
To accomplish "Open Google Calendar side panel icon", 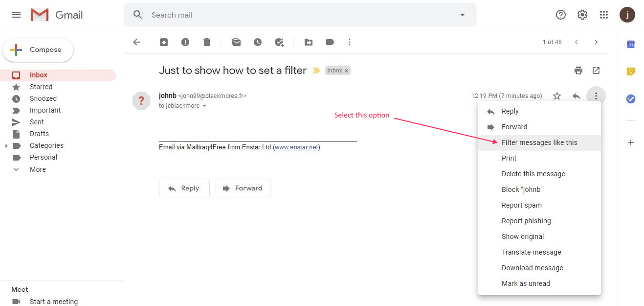I will pos(631,44).
